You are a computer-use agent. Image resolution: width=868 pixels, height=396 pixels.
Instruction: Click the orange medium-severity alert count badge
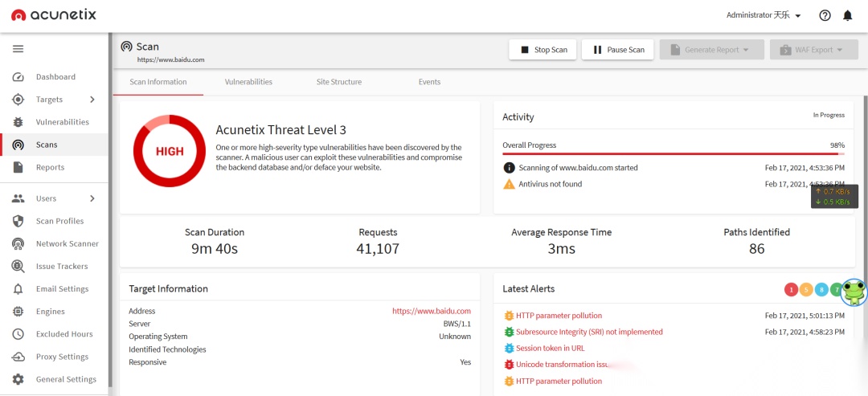pos(806,289)
